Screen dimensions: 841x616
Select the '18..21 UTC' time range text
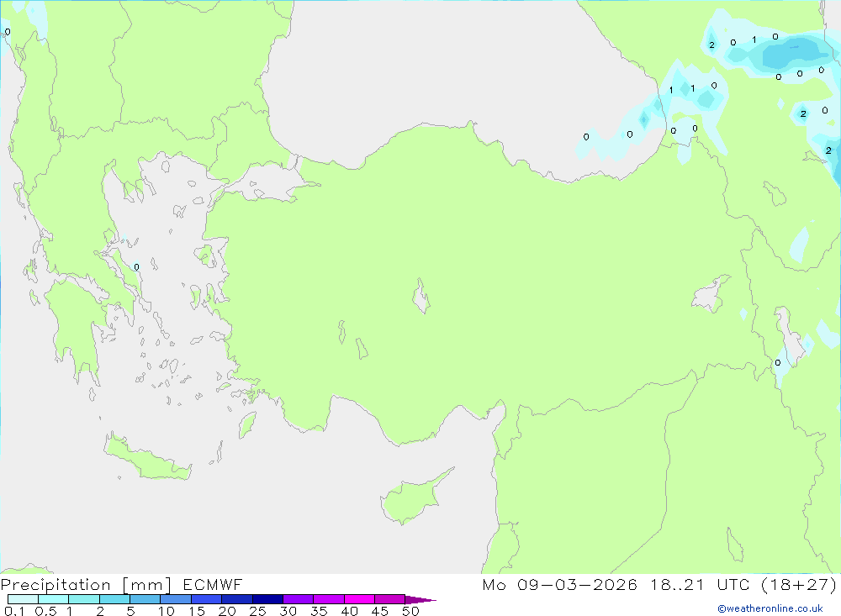click(700, 584)
